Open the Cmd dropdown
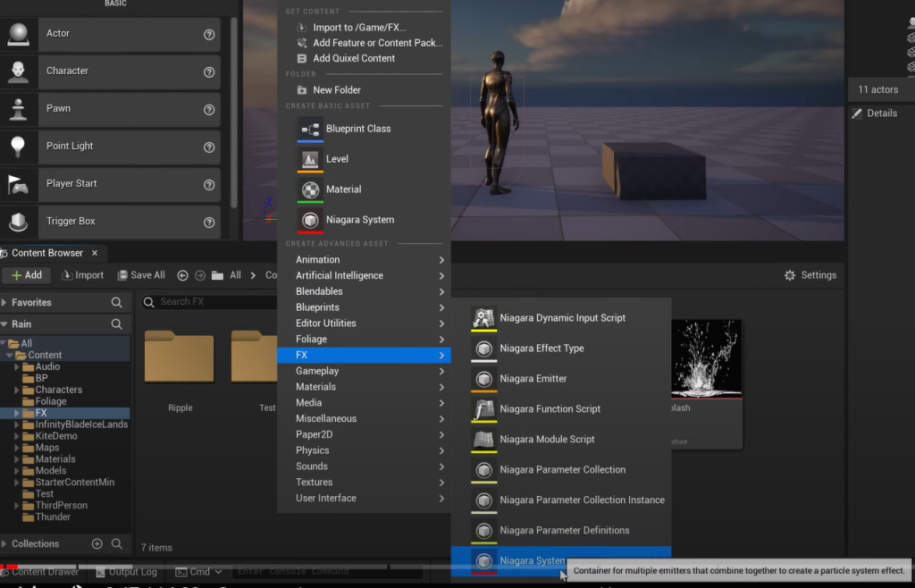Image resolution: width=915 pixels, height=588 pixels. pos(199,572)
